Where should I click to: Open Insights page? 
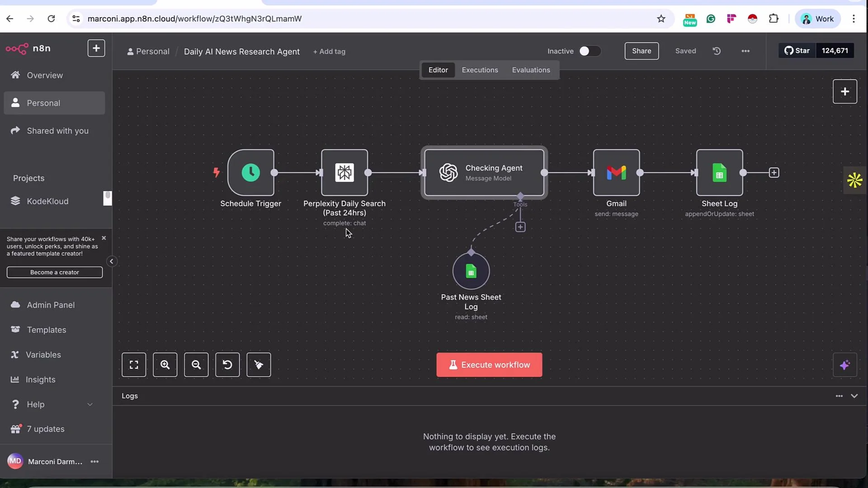pos(54,380)
